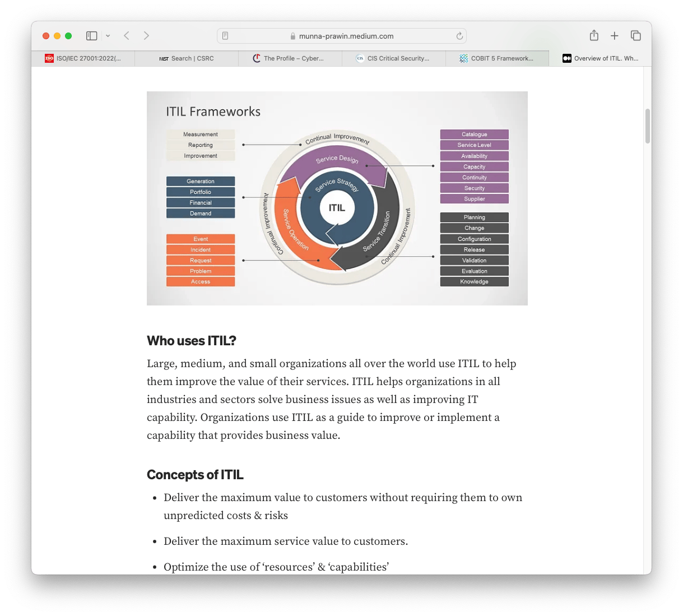Click the 'Optimize the use of resources' bullet

click(276, 567)
